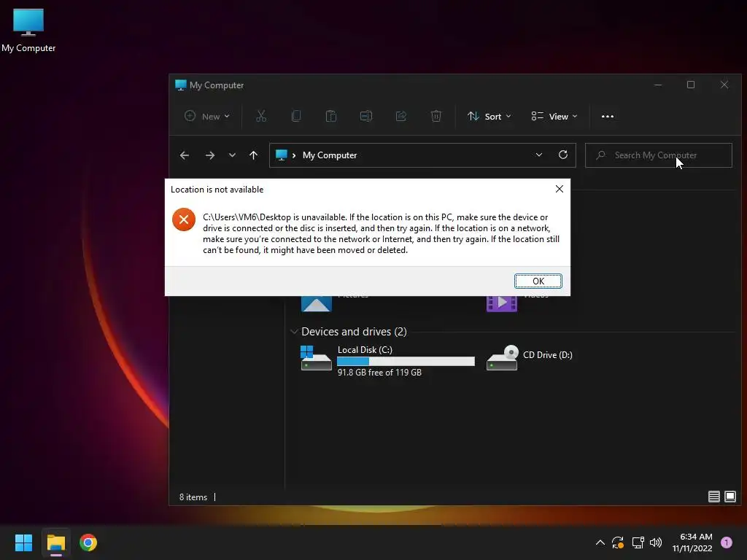Image resolution: width=747 pixels, height=560 pixels.
Task: Open the Sort dropdown menu
Action: [489, 116]
